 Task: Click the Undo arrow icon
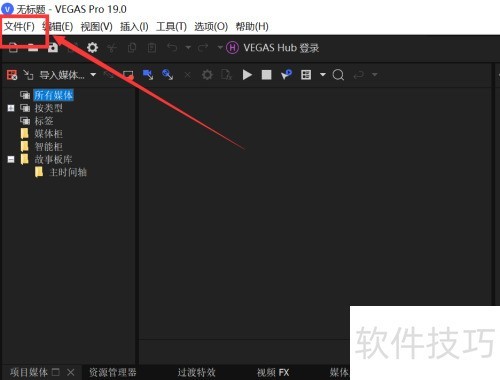[172, 48]
